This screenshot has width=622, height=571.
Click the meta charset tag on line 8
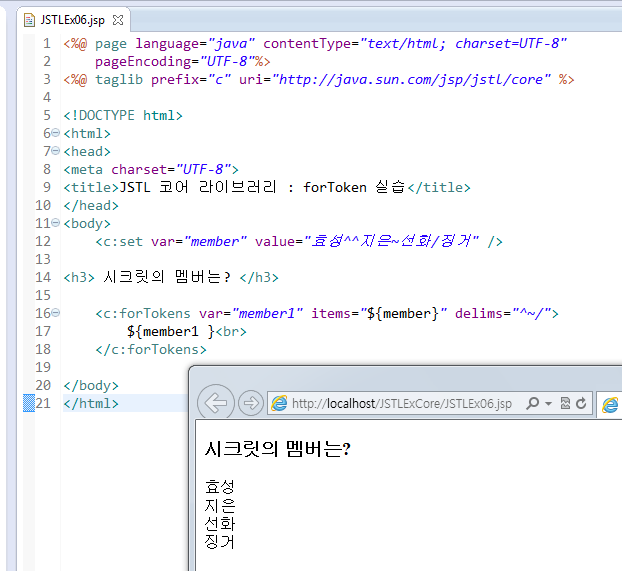coord(151,169)
